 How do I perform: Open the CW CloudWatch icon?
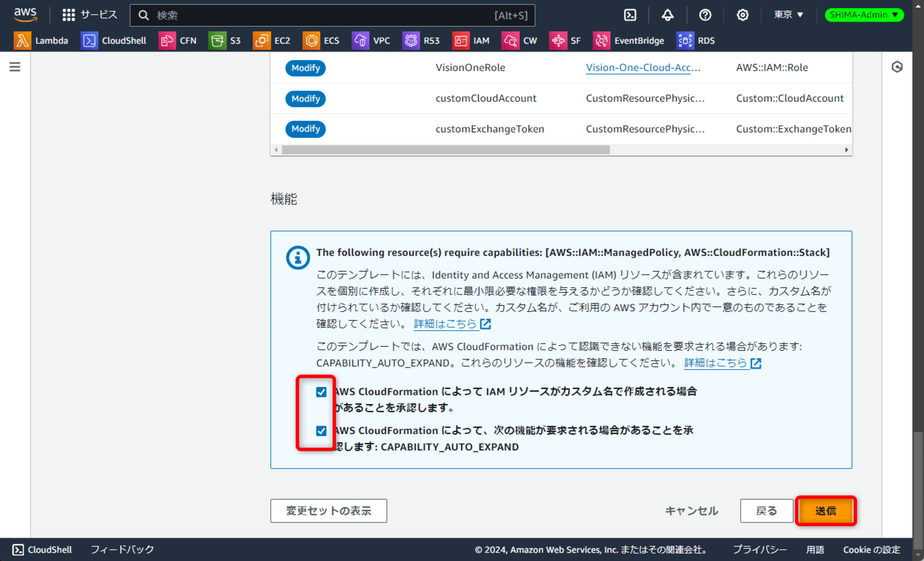coord(510,41)
